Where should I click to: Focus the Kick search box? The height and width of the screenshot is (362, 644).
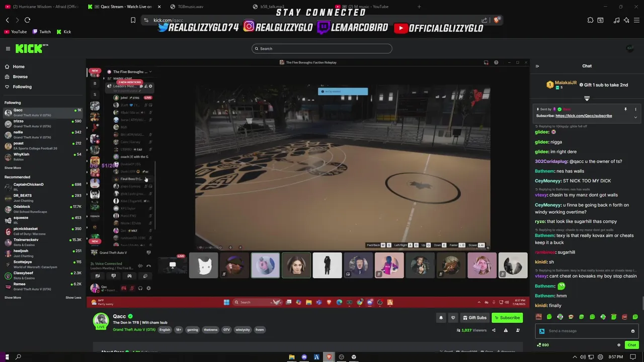coord(322,49)
